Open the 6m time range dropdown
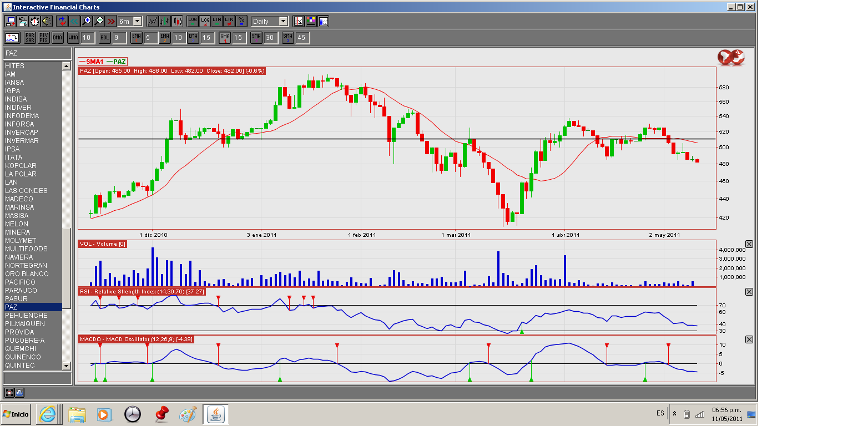The image size is (868, 426). click(137, 21)
